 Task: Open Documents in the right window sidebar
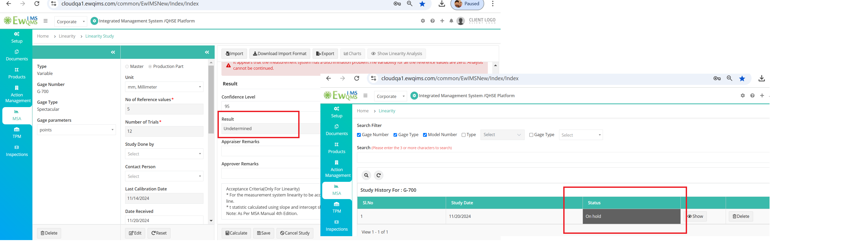tap(336, 130)
